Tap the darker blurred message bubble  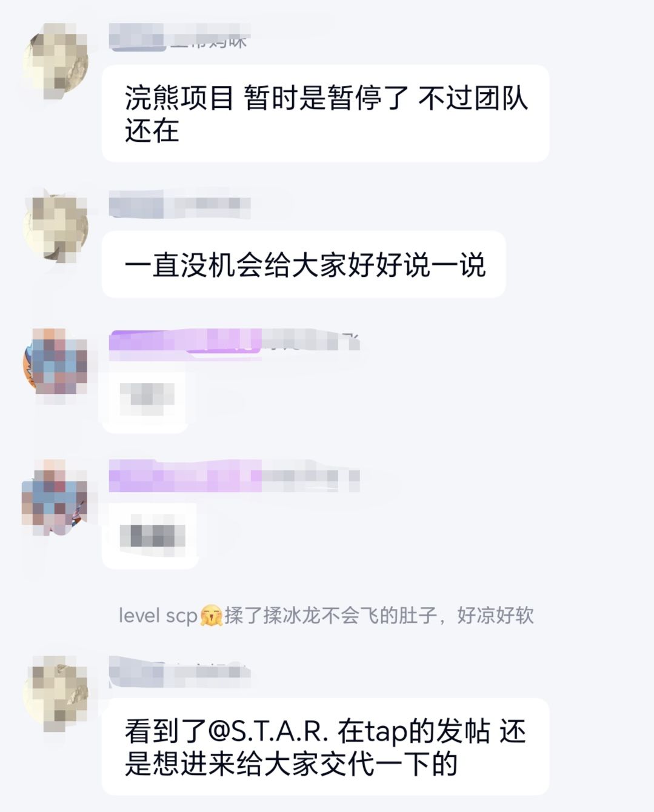[x=150, y=535]
